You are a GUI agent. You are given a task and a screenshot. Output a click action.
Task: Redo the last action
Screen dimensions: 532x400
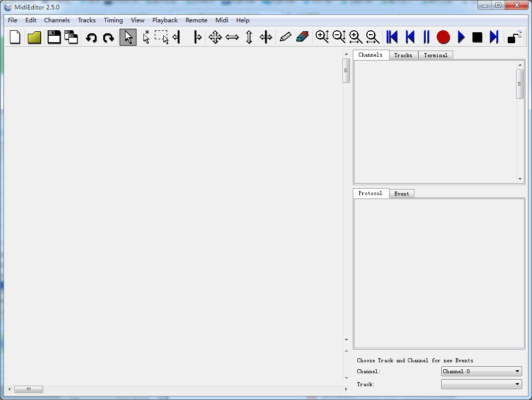[108, 37]
